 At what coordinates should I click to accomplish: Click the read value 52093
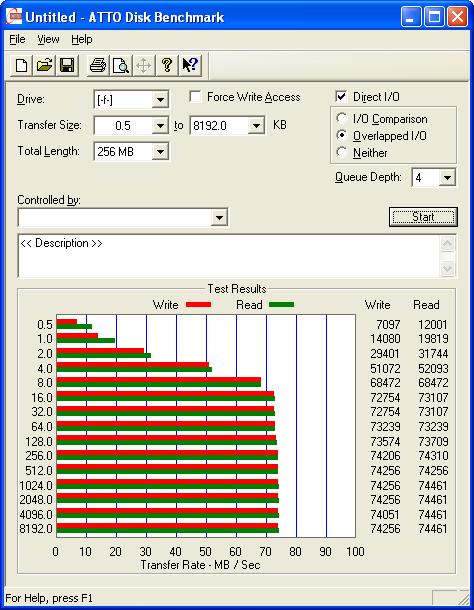[x=433, y=368]
